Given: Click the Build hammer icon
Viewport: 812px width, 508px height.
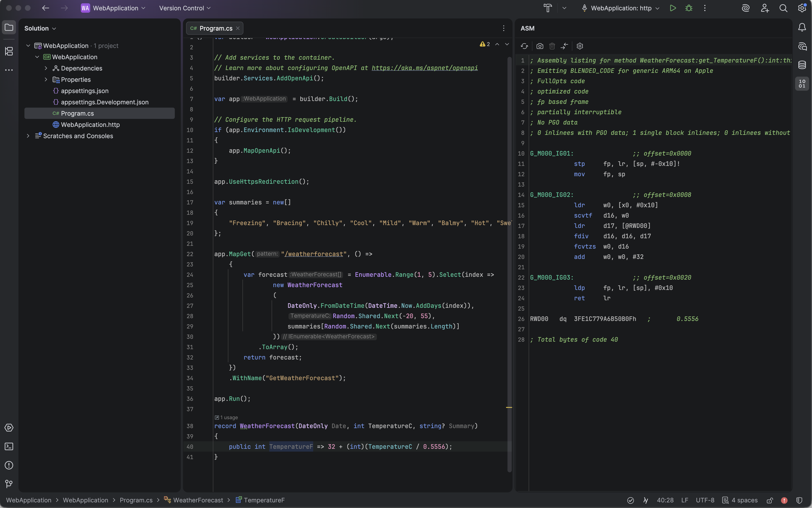Looking at the screenshot, I should (548, 8).
